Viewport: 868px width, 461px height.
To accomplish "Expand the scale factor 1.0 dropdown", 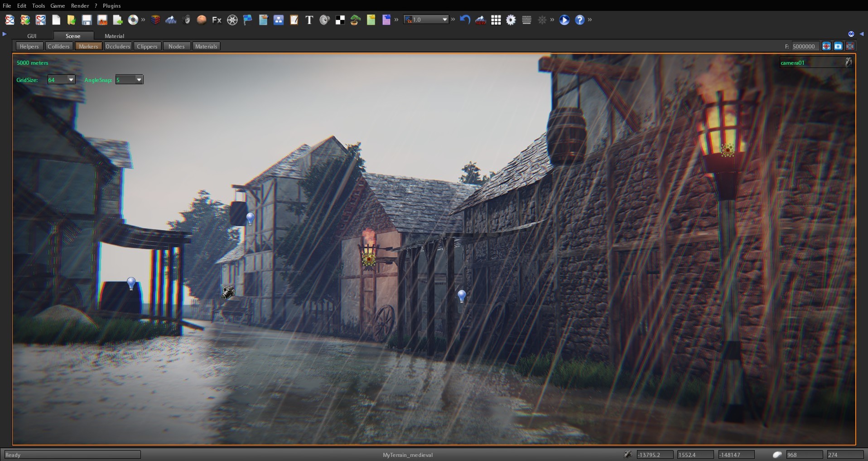I will coord(444,19).
